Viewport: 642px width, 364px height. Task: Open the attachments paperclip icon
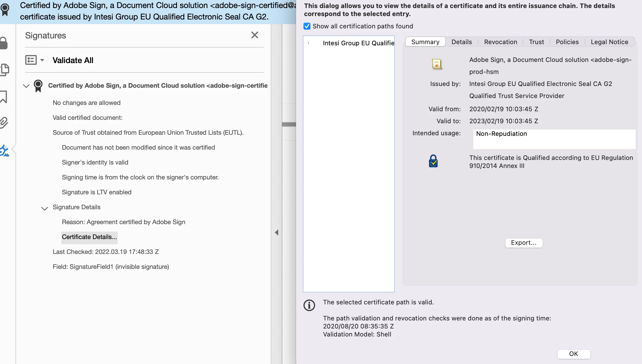pyautogui.click(x=4, y=122)
